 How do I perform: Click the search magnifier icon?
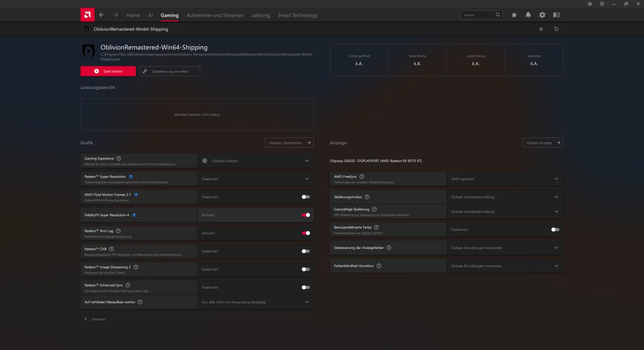click(498, 15)
